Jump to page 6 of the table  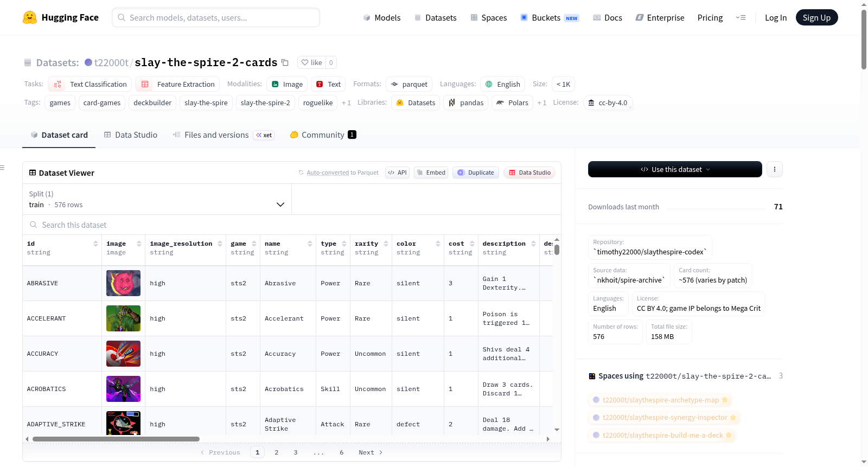pos(342,452)
